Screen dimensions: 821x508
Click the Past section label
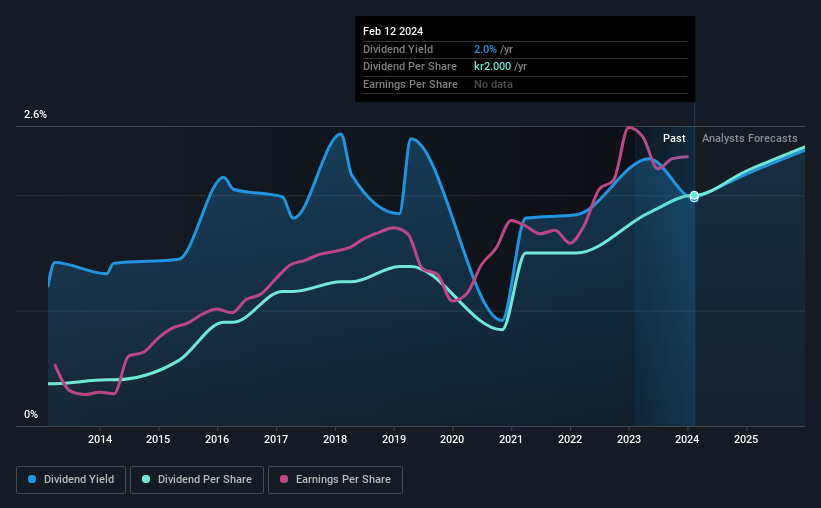674,138
